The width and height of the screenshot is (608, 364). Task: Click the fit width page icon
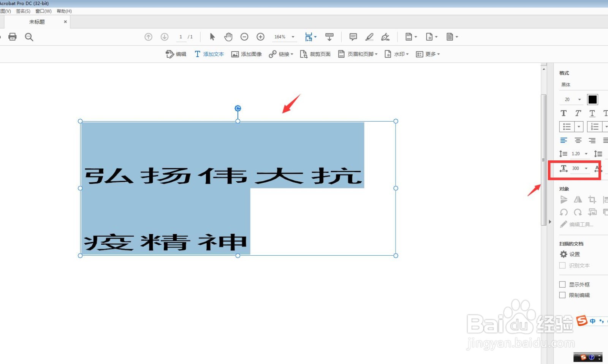(309, 37)
